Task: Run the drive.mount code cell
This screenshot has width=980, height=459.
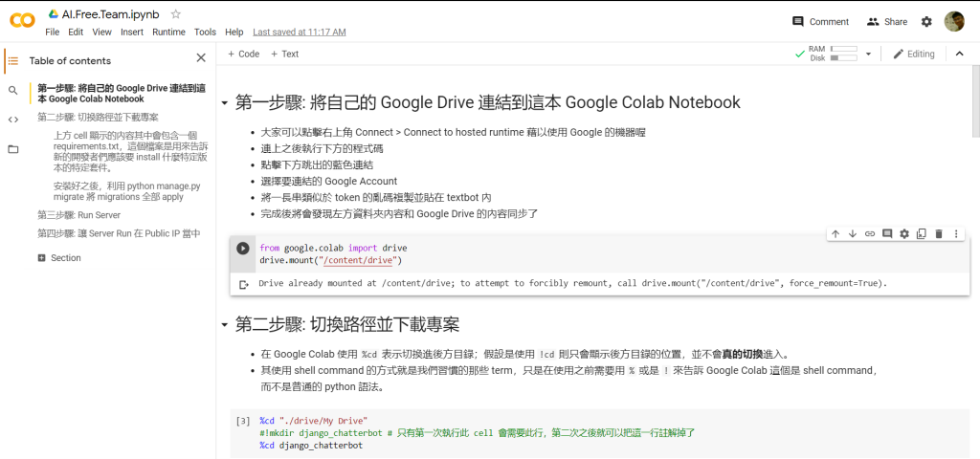Action: [x=242, y=248]
